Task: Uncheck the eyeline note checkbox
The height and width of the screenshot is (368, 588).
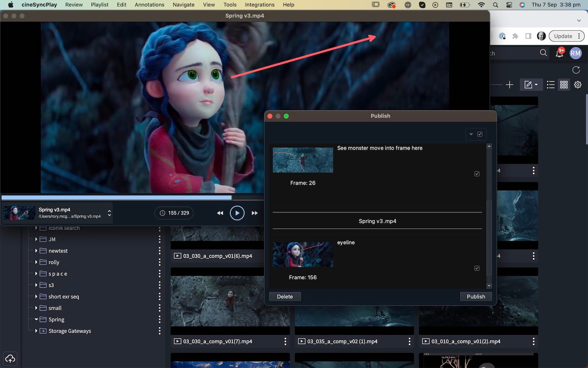Action: click(477, 268)
